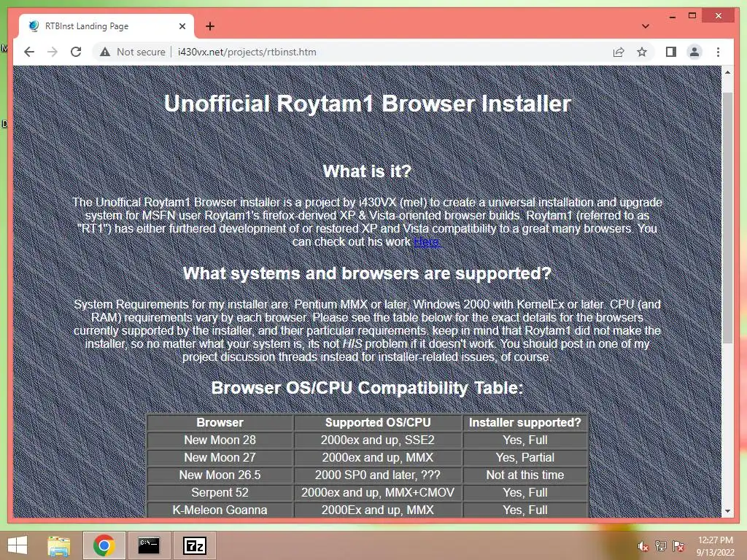Click the 'New Moon 28' table cell

[220, 440]
